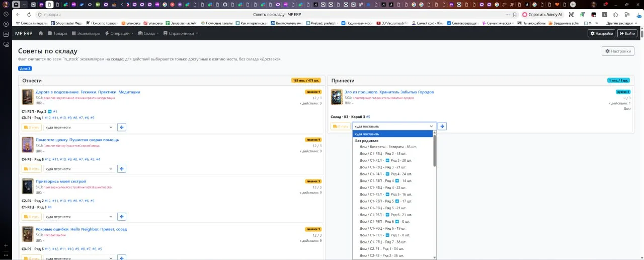The image size is (644, 260).
Task: Open the home icon in MP ERP navbar
Action: coord(41,33)
